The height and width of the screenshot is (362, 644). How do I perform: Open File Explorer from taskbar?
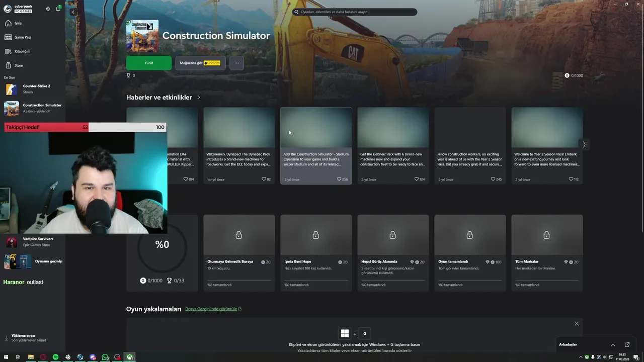tap(31, 357)
